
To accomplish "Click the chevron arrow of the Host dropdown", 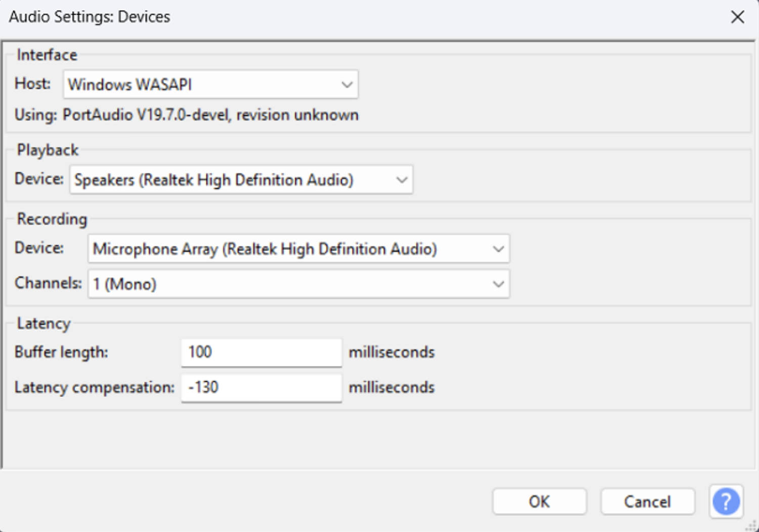I will point(347,85).
